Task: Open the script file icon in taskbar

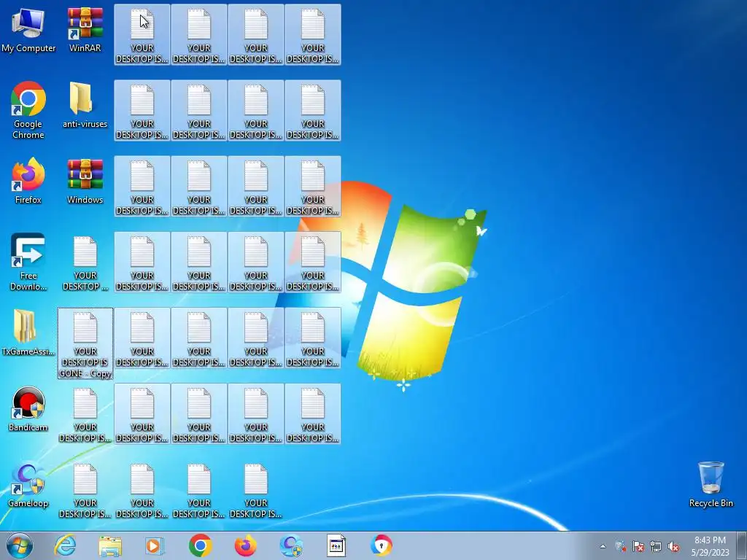Action: (336, 545)
